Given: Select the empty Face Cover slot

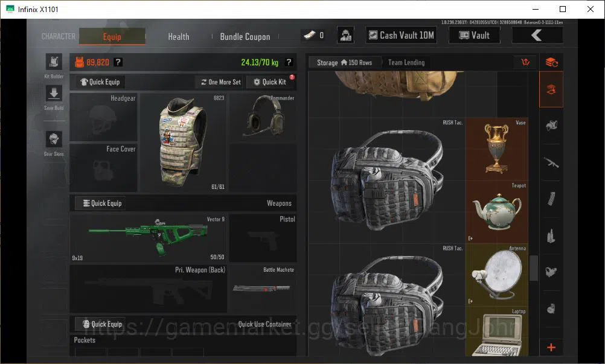Looking at the screenshot, I should coord(103,167).
